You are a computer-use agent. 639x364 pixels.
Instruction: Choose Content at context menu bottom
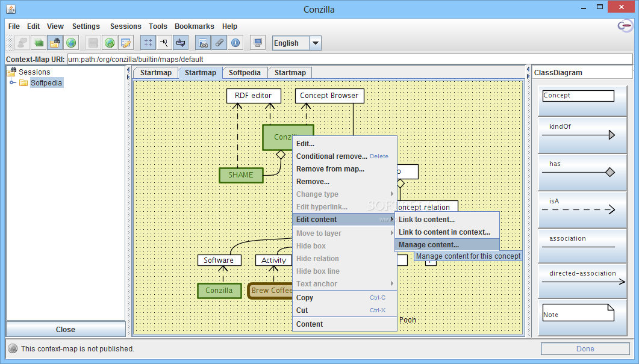(344, 324)
